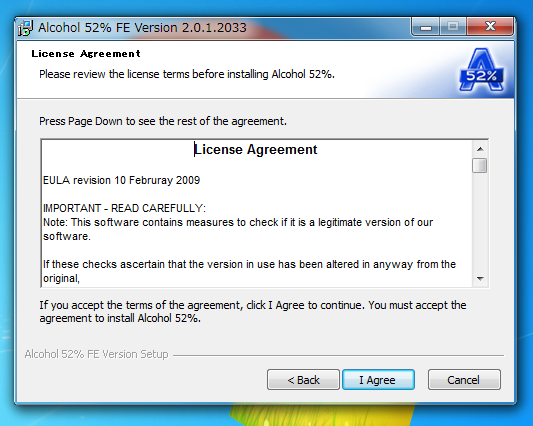Click the Alcohol 52% logo in the header
The width and height of the screenshot is (533, 426).
click(481, 70)
